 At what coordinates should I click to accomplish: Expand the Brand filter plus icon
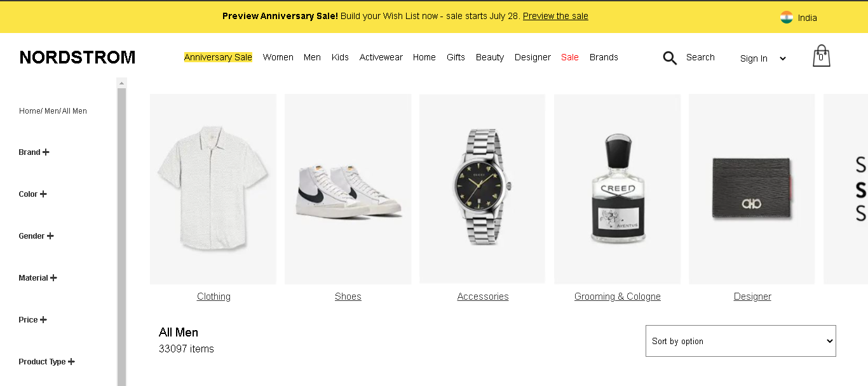coord(46,152)
